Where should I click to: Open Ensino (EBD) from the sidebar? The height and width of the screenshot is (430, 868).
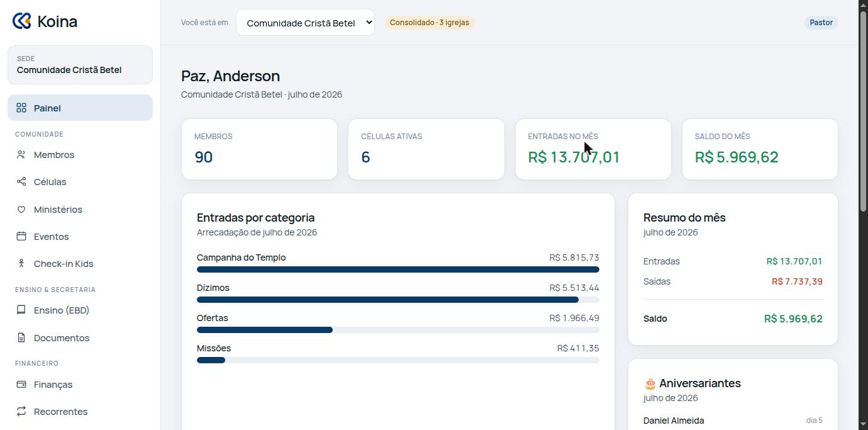pos(80,310)
